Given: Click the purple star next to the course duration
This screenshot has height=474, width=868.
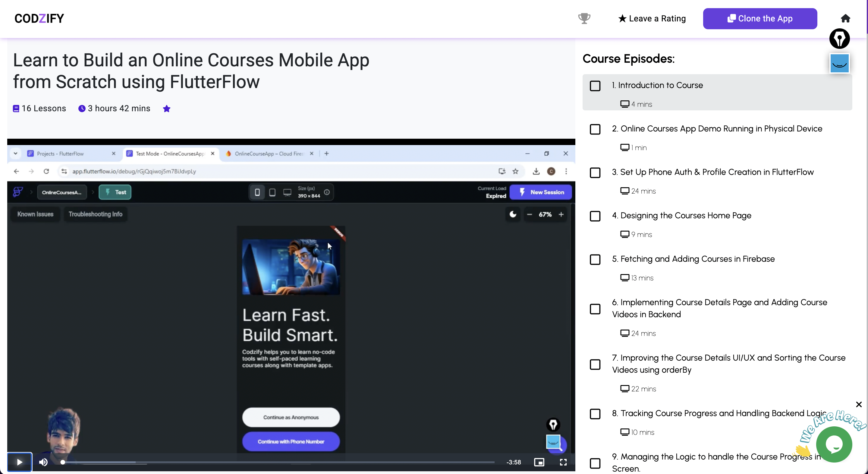Looking at the screenshot, I should click(x=166, y=109).
